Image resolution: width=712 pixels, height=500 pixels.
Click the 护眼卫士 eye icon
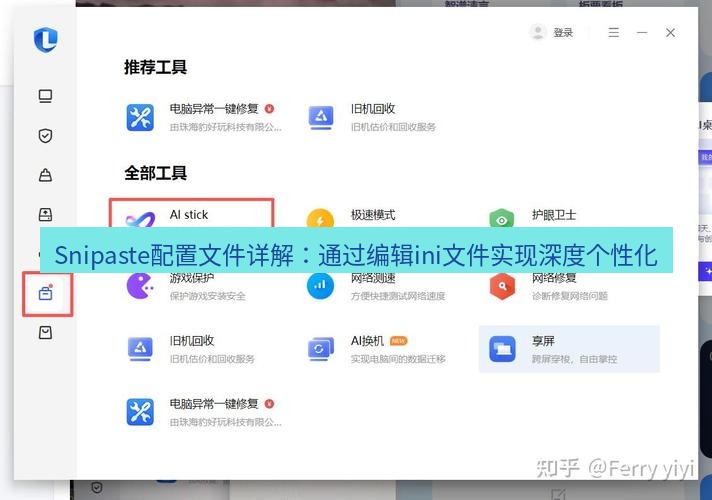pyautogui.click(x=502, y=218)
